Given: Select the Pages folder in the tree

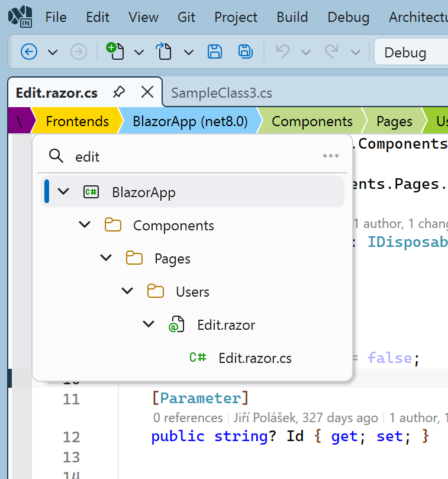Looking at the screenshot, I should click(172, 259).
